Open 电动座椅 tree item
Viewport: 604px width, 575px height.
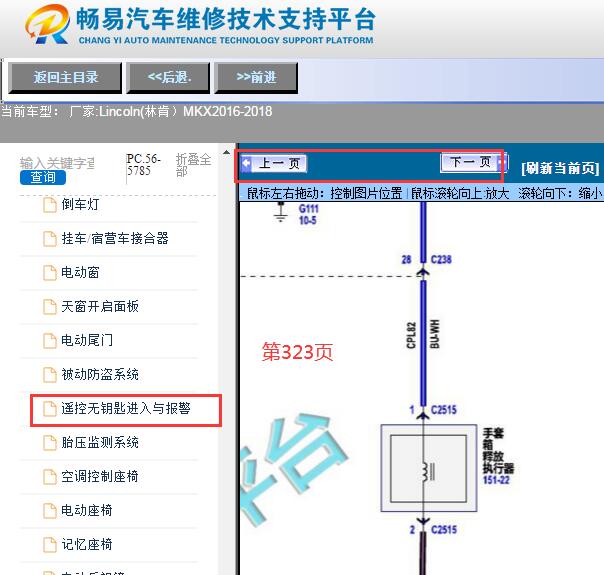coord(87,510)
